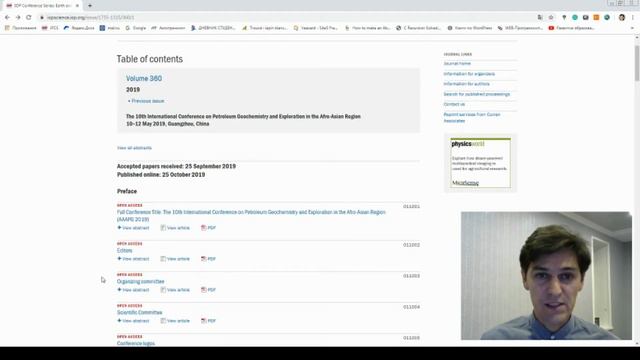Open the Conference logos paper link
Image resolution: width=640 pixels, height=360 pixels.
(x=136, y=343)
